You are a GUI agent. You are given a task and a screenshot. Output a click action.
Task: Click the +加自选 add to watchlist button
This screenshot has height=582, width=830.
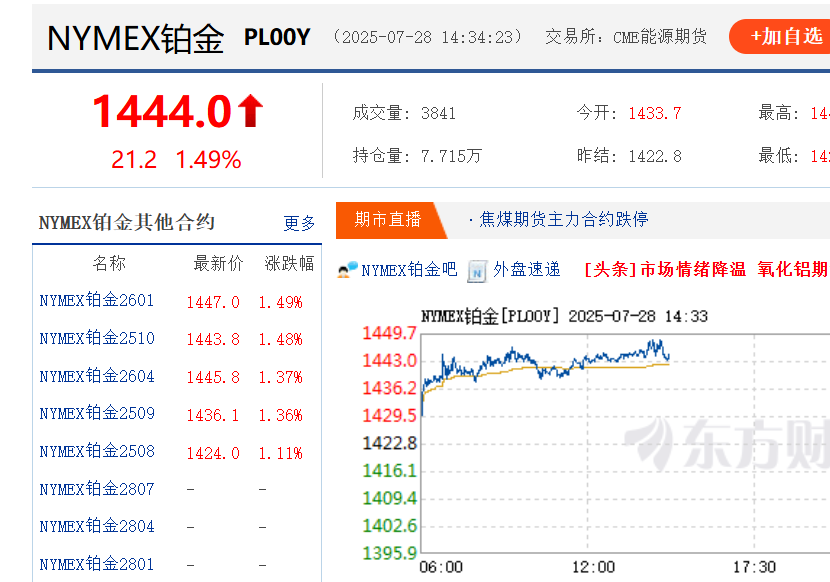click(x=780, y=37)
